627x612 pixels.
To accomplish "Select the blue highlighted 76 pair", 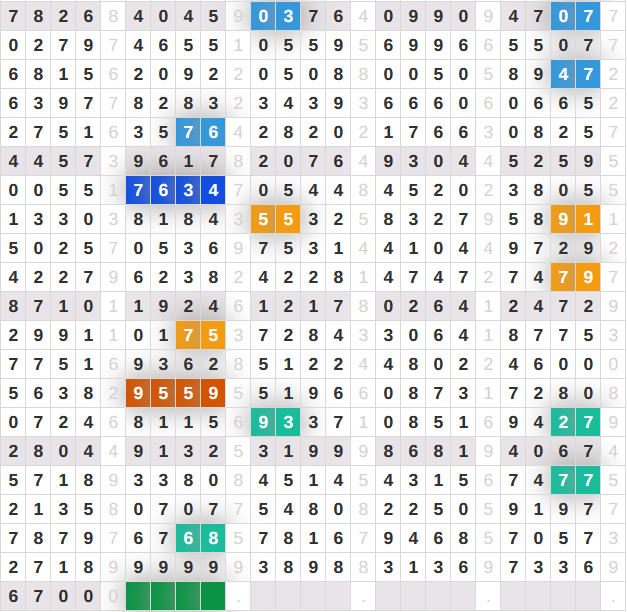I will (x=200, y=132).
